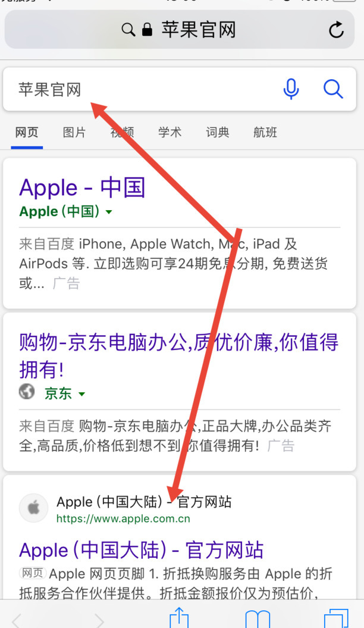Switch to the 图片 tab
Image resolution: width=364 pixels, height=628 pixels.
(x=74, y=132)
